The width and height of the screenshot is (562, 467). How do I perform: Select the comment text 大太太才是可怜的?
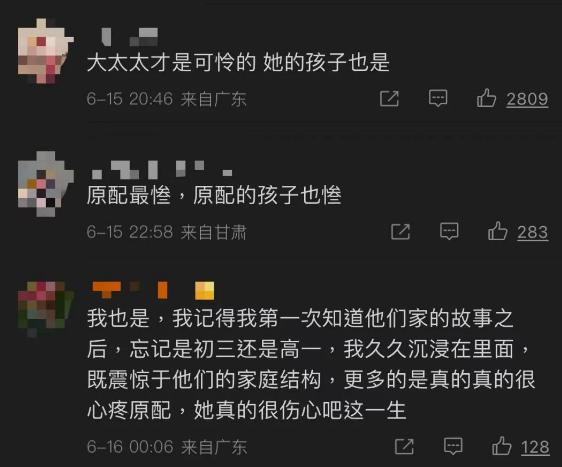[171, 62]
